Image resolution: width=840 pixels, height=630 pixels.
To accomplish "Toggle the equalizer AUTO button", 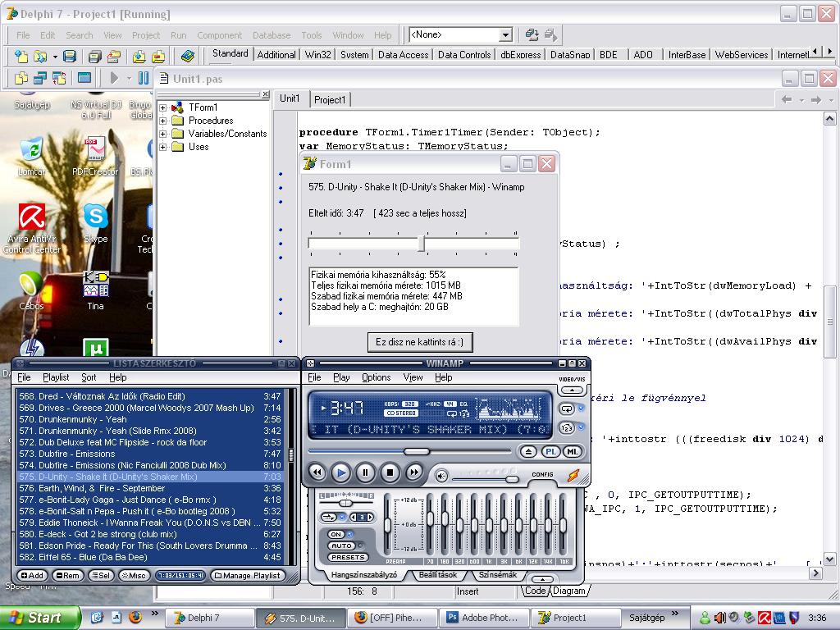I will click(x=341, y=546).
